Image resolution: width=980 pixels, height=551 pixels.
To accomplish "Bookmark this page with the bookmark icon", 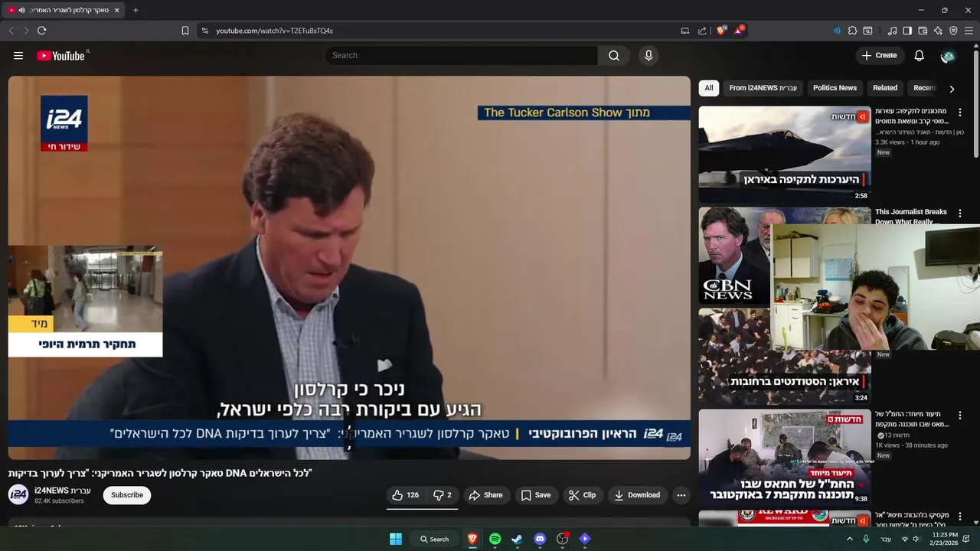I will coord(185,31).
